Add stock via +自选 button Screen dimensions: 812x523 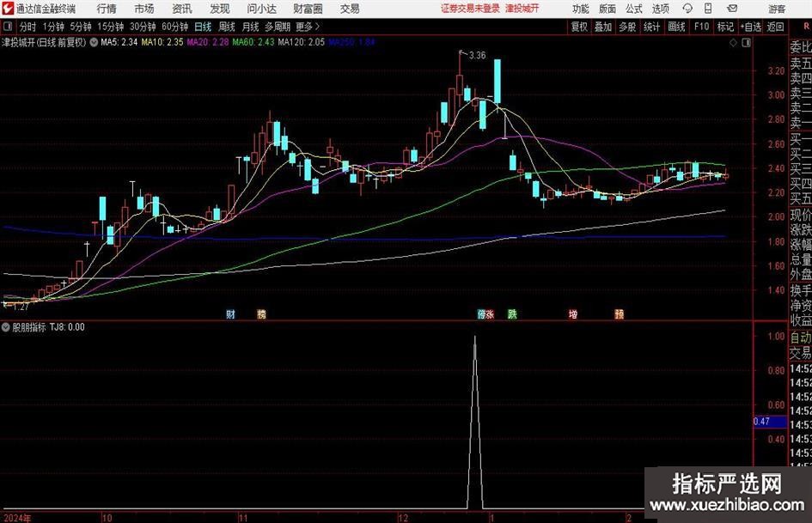pos(751,27)
